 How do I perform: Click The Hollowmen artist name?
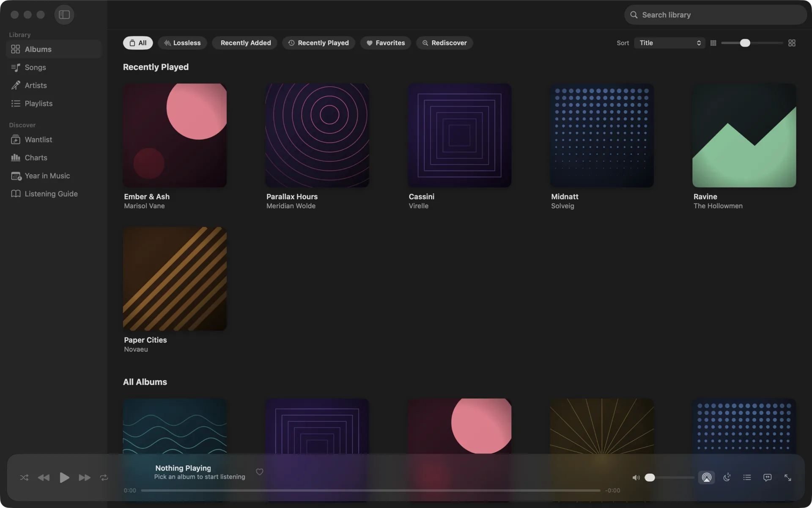click(x=718, y=206)
